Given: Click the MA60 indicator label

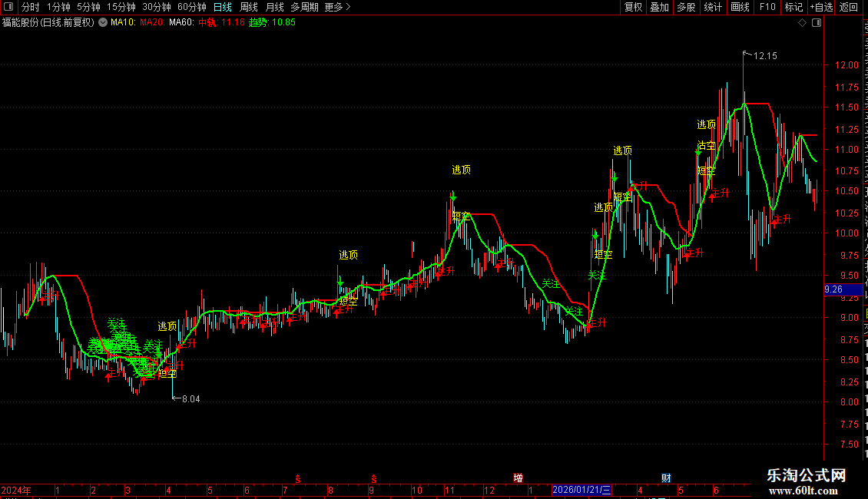Looking at the screenshot, I should tap(181, 23).
